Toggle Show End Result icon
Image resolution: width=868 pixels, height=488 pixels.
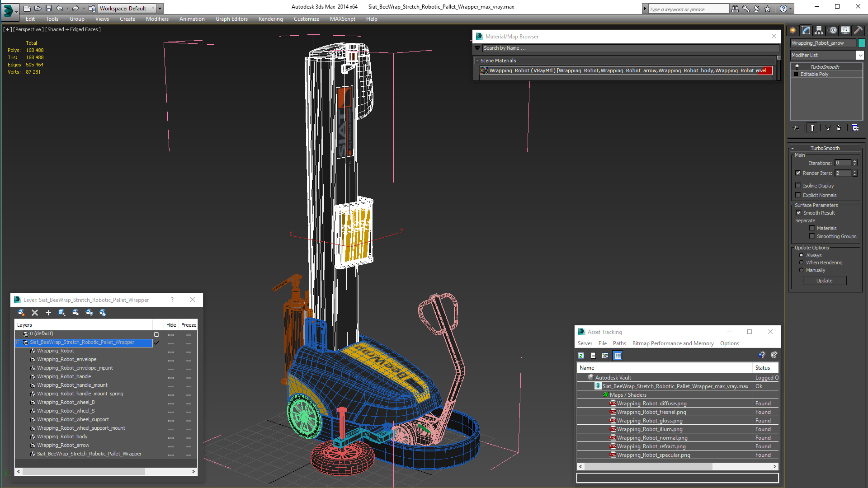812,128
